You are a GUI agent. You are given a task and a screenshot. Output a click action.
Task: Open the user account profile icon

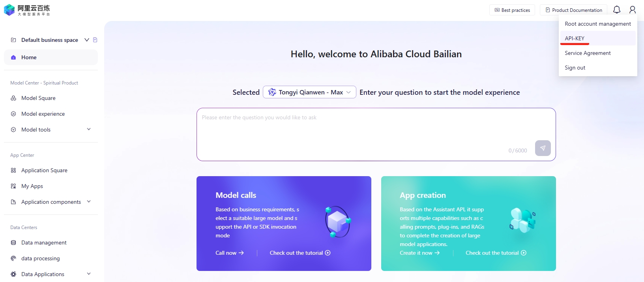point(633,10)
